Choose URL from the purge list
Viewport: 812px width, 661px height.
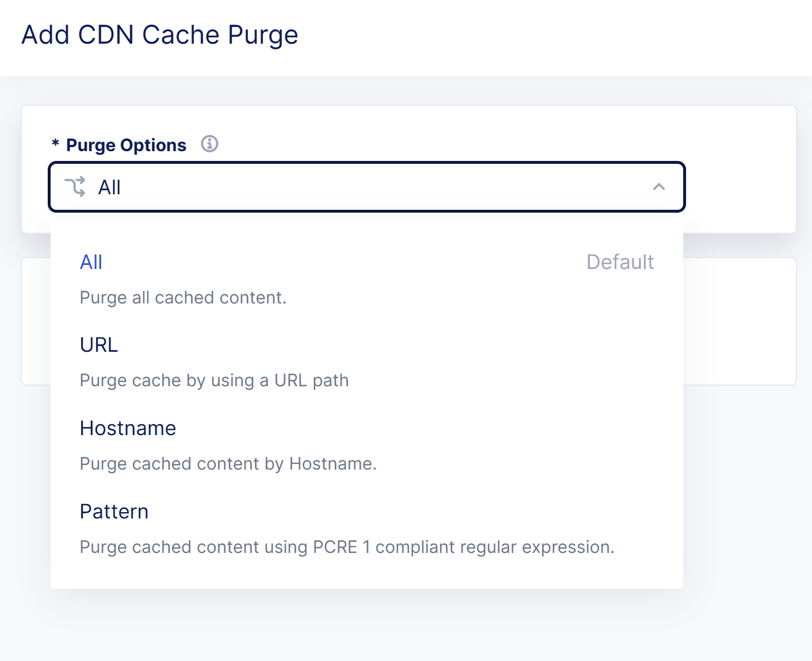click(x=98, y=345)
